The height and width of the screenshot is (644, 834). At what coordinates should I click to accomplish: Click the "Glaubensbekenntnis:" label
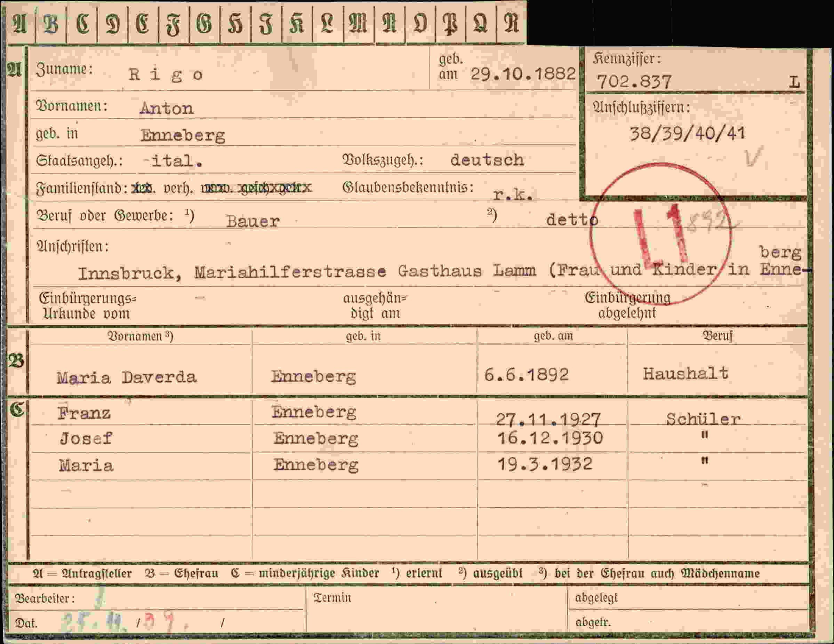[x=408, y=187]
